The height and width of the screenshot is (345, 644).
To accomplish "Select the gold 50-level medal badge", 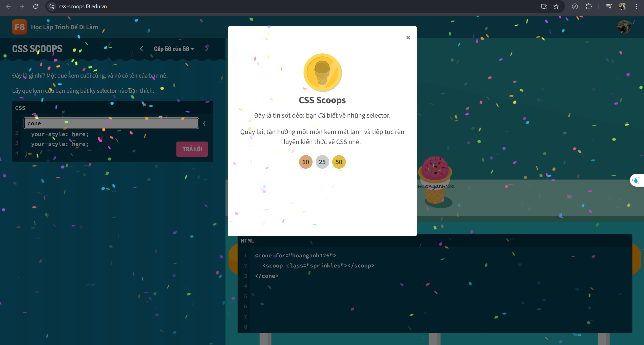I will pos(339,162).
